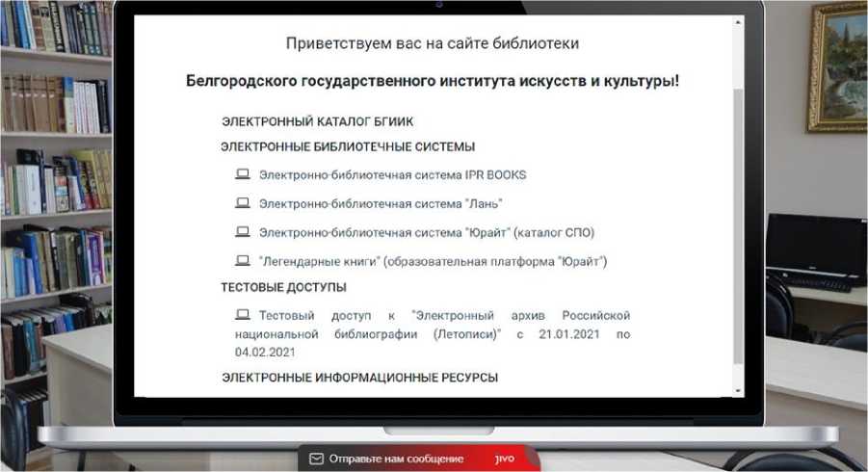Open ЭЛЕКТРОННЫЙ КАТАЛОГ БГИИК link

(317, 121)
